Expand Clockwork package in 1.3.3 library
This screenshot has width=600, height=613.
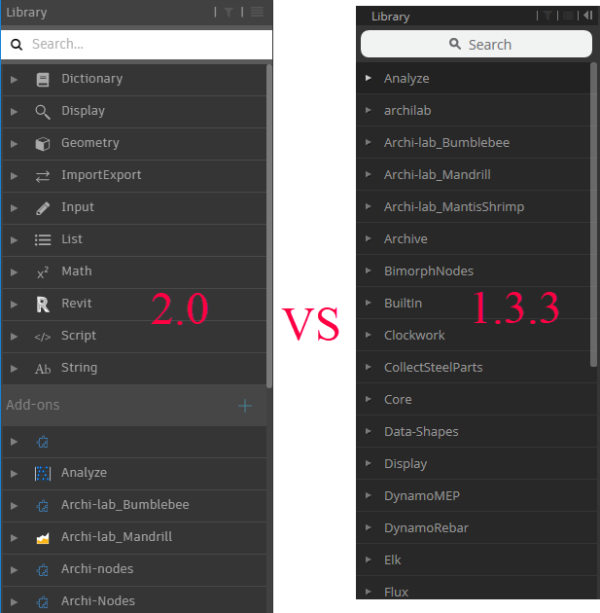pos(368,335)
